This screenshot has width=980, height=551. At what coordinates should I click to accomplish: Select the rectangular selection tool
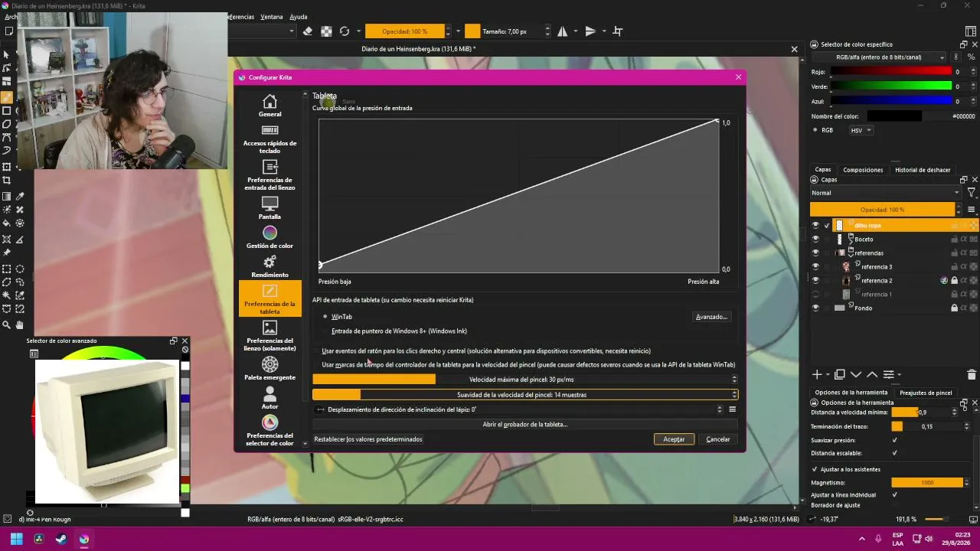tap(7, 269)
